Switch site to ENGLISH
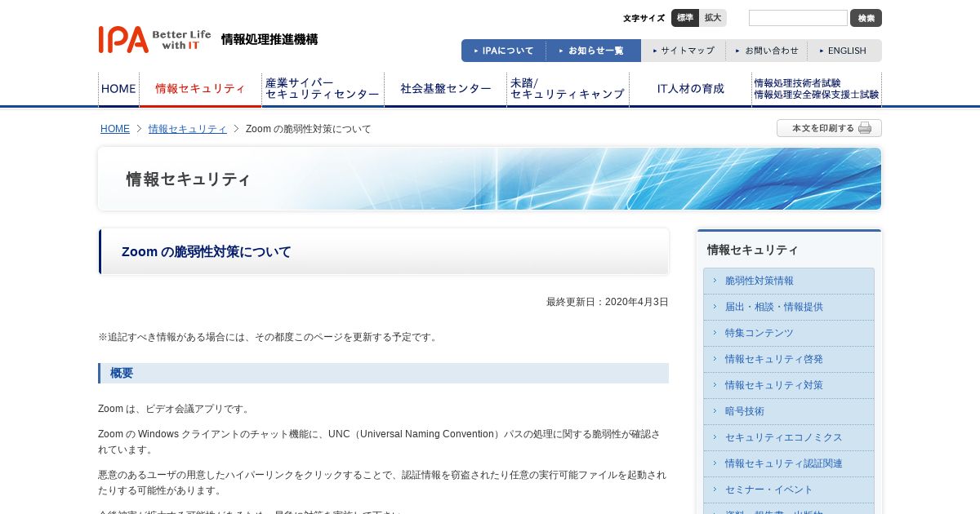 pos(844,51)
